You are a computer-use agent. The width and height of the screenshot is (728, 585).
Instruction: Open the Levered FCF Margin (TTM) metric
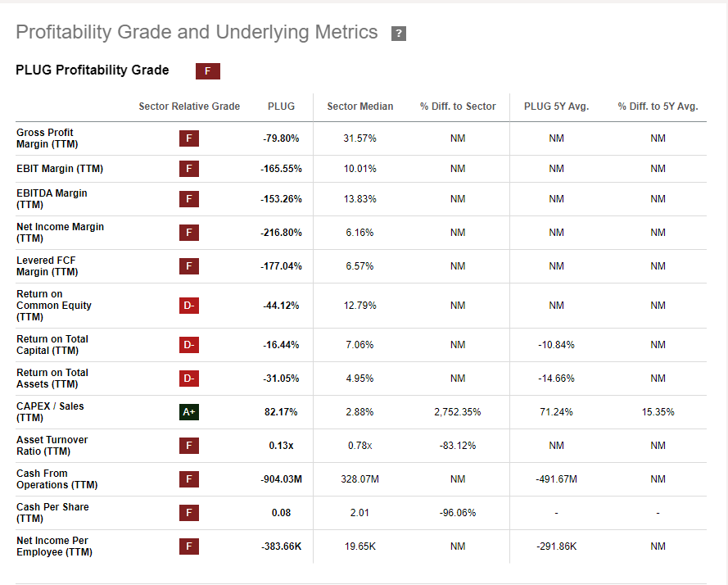[x=47, y=266]
